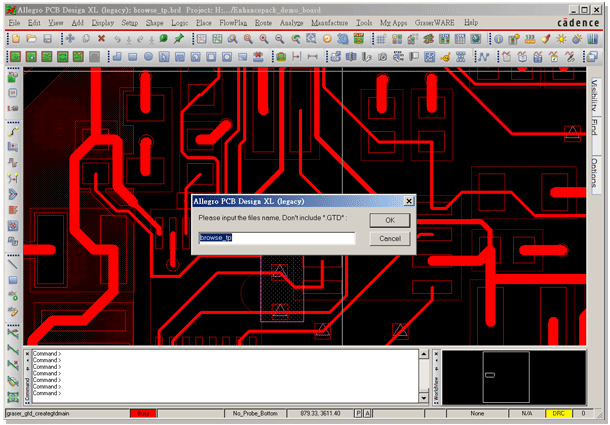This screenshot has width=610, height=425.
Task: Click the P button in status bar
Action: [x=358, y=413]
